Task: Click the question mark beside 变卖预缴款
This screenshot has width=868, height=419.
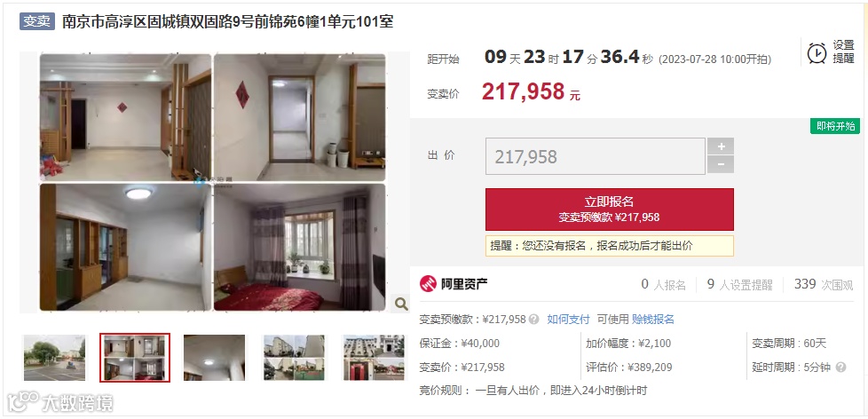Action: pyautogui.click(x=533, y=320)
